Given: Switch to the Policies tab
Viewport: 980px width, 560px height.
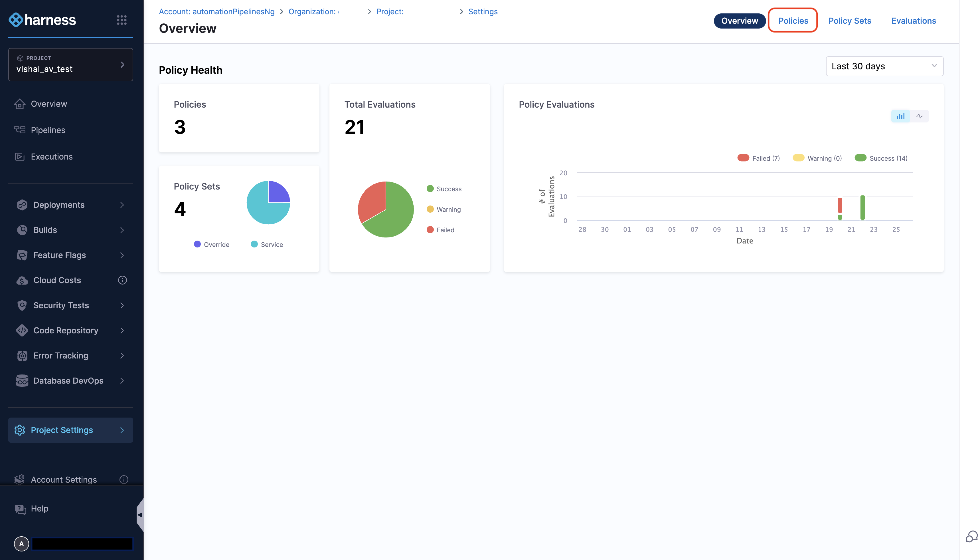Looking at the screenshot, I should pyautogui.click(x=793, y=20).
